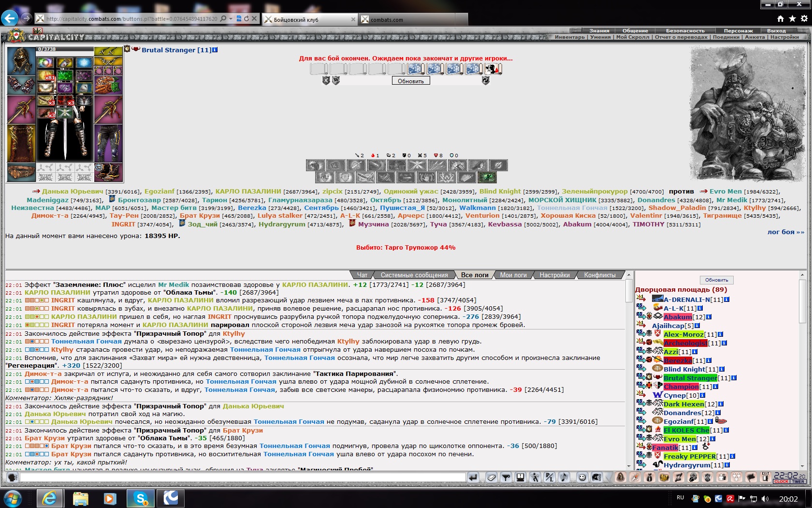Select the Все логи tab

(x=475, y=275)
